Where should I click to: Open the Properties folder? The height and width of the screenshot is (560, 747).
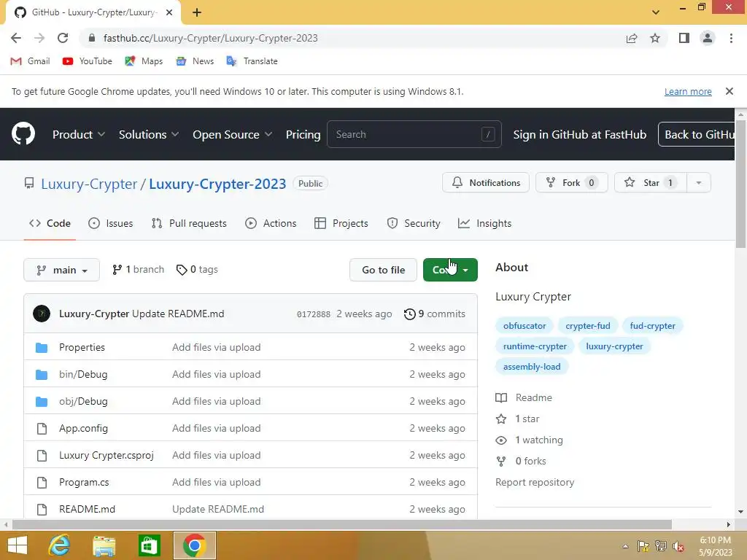tap(82, 347)
